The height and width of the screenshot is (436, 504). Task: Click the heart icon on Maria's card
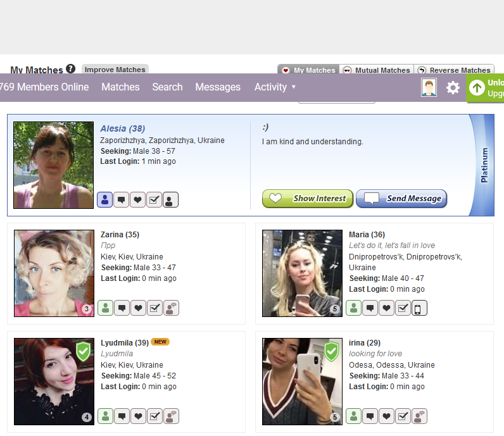(386, 308)
